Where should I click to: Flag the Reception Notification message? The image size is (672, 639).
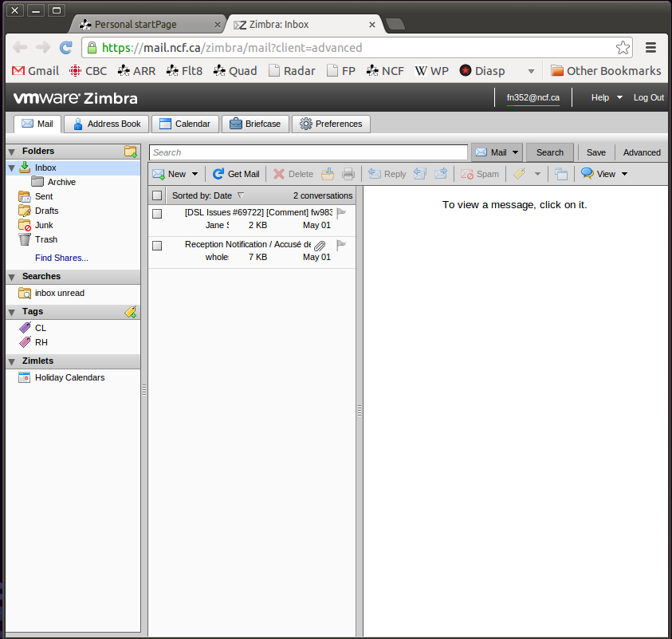point(341,245)
